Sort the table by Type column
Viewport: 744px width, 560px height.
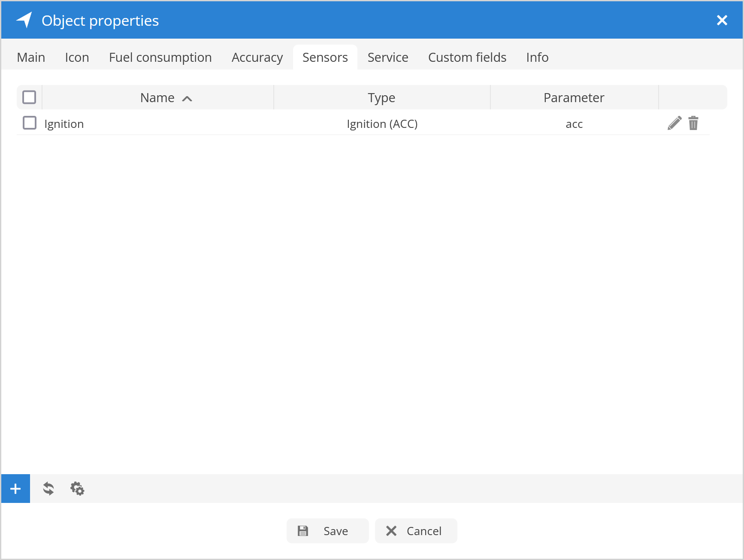point(381,98)
